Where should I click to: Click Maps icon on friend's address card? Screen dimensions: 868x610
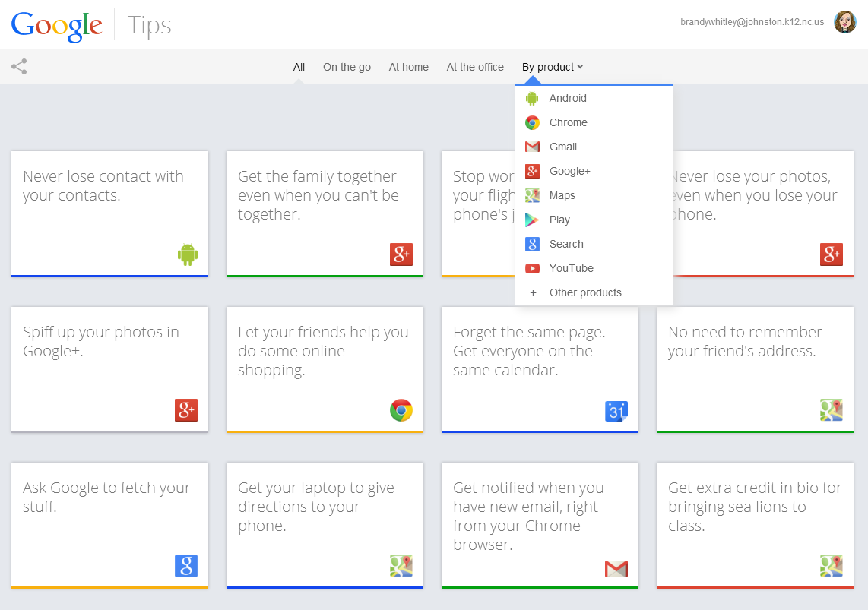(832, 410)
